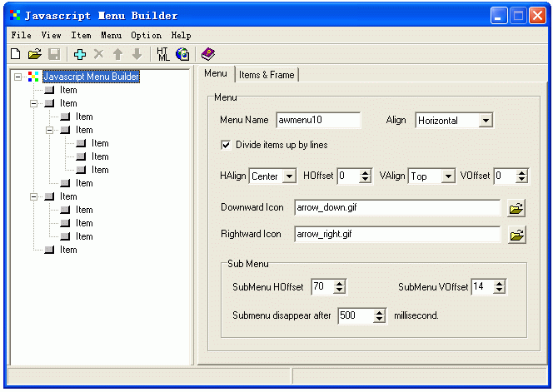Move item down with the down arrow icon
Image resolution: width=553 pixels, height=392 pixels.
click(137, 54)
